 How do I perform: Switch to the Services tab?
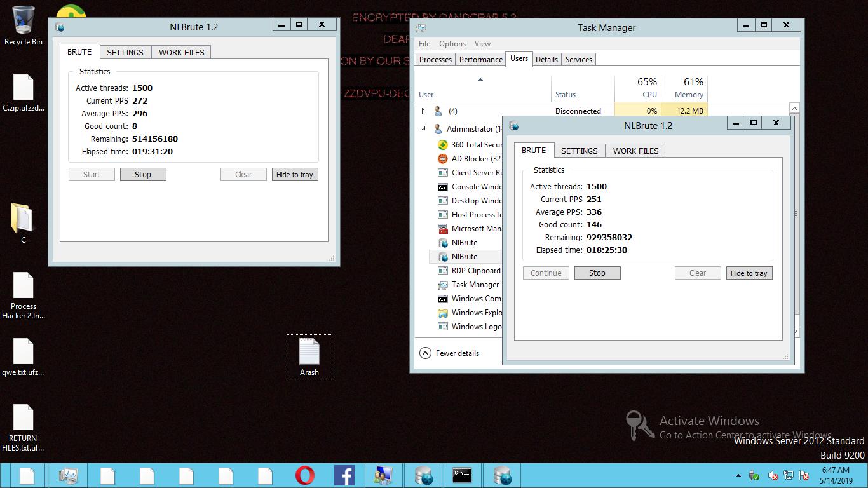[579, 60]
